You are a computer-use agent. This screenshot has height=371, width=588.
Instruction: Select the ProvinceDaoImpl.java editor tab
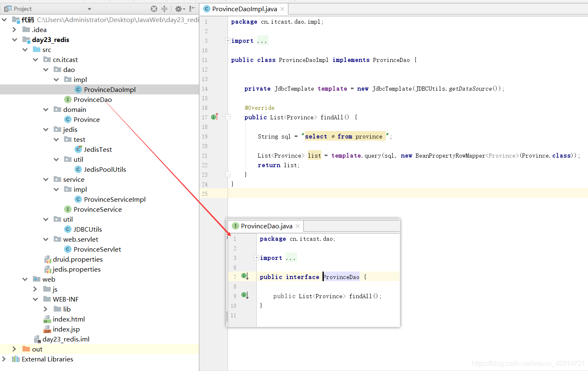pyautogui.click(x=244, y=9)
